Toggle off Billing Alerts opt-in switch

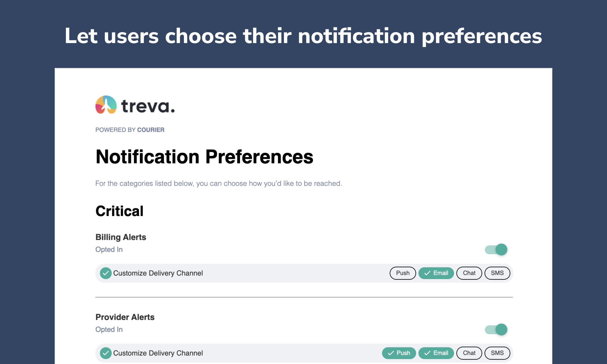[x=496, y=250]
